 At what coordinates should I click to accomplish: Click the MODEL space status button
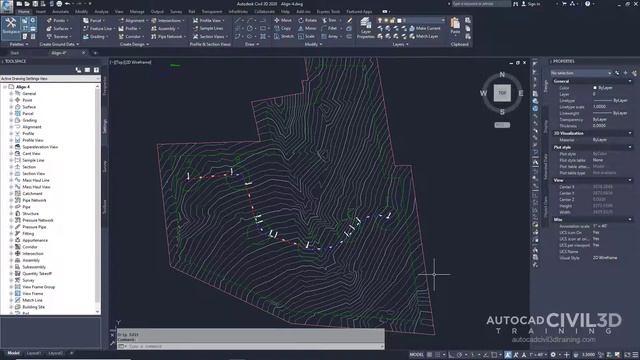pos(416,355)
